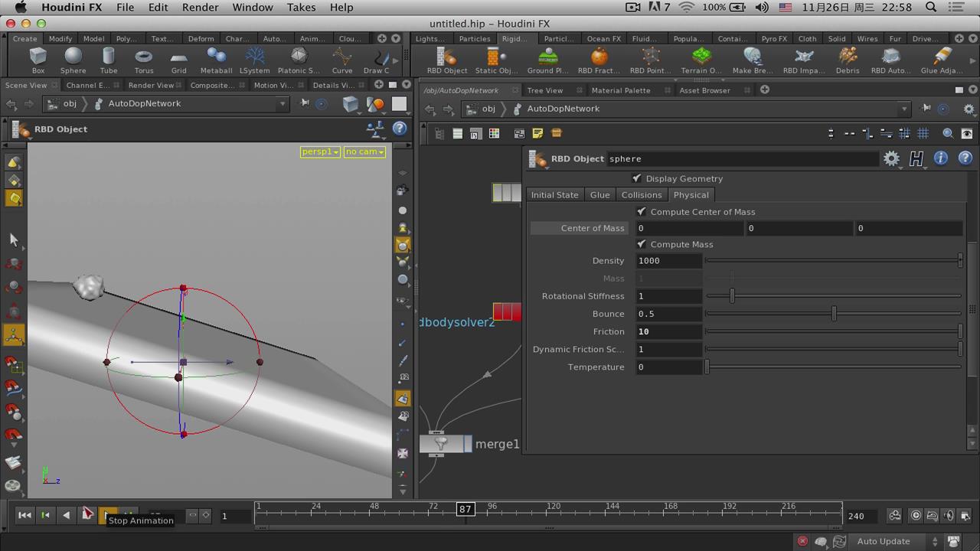This screenshot has height=551, width=980.
Task: Click the merge1 node
Action: point(445,444)
